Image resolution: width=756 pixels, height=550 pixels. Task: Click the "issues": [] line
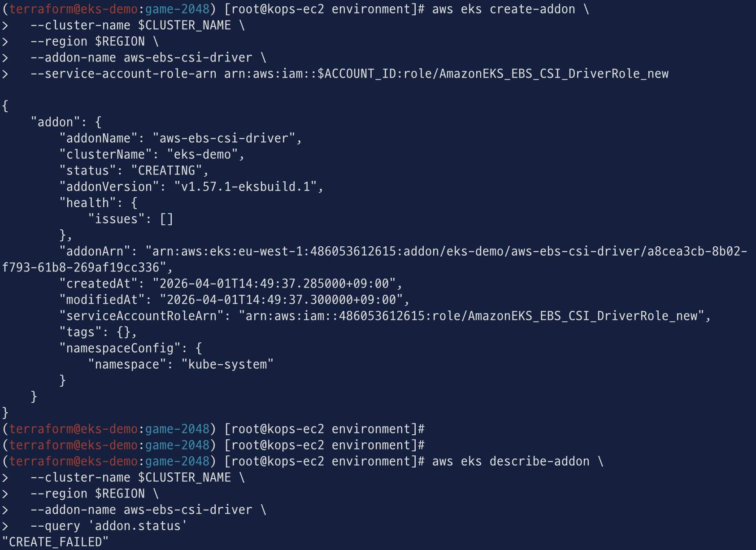[x=130, y=219]
